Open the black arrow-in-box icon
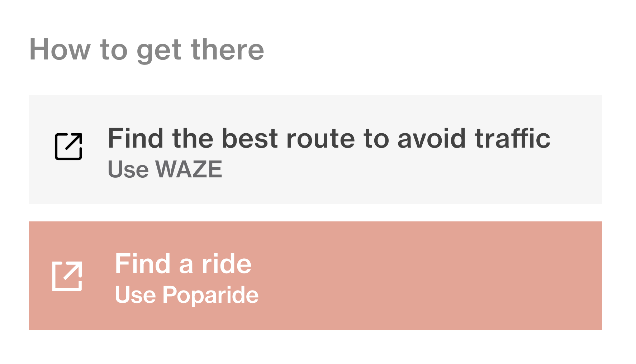Screen dimensions: 636x364 [x=68, y=146]
